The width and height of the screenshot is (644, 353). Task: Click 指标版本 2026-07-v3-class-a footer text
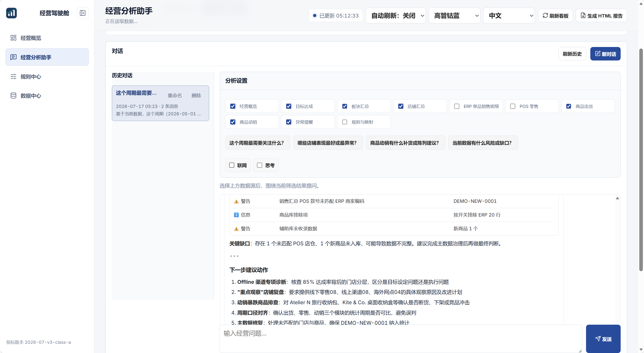click(x=38, y=342)
